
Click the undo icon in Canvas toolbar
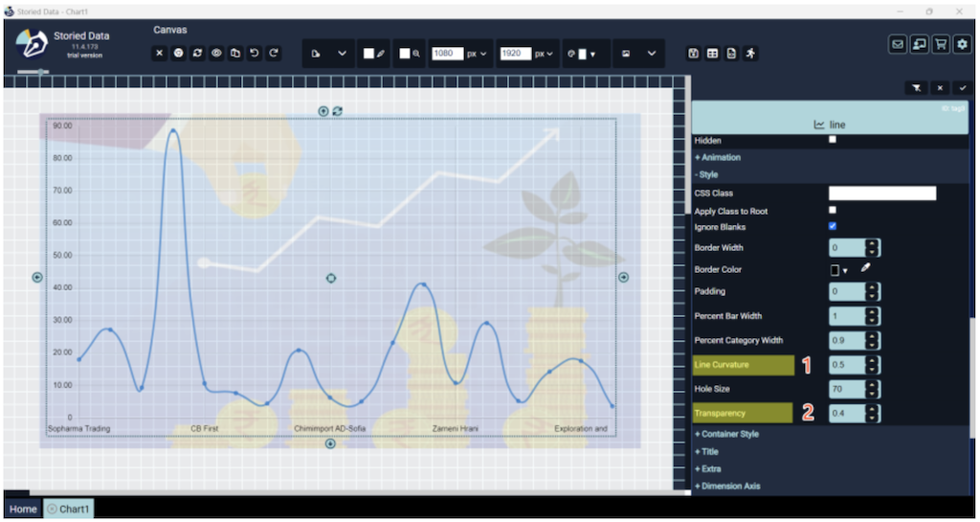coord(255,54)
